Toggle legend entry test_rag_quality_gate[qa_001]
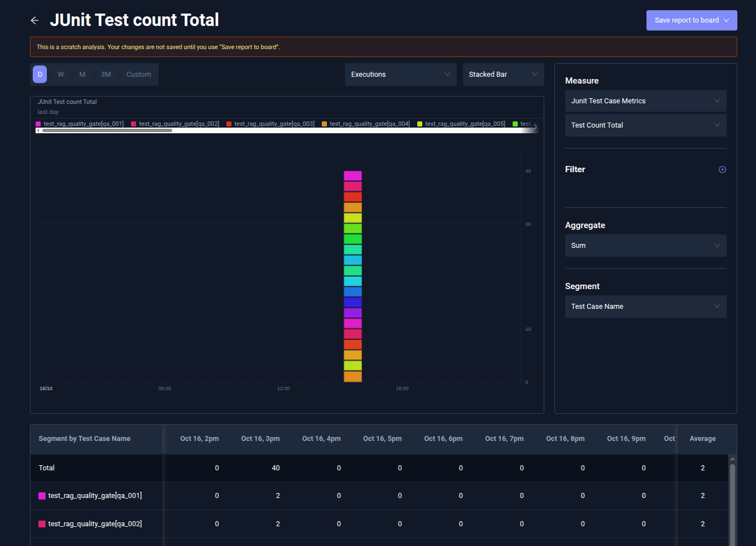The height and width of the screenshot is (546, 756). tap(80, 124)
